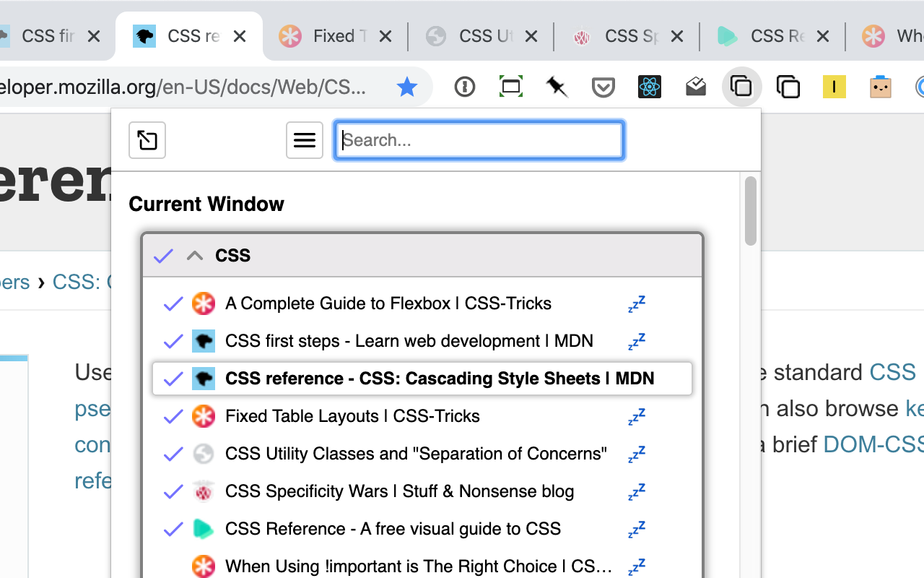Click the 1Password extension icon
Image resolution: width=924 pixels, height=578 pixels.
pos(465,87)
